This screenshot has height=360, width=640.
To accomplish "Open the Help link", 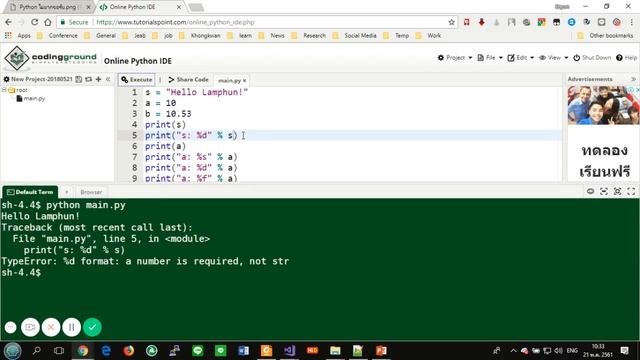I will pyautogui.click(x=627, y=58).
